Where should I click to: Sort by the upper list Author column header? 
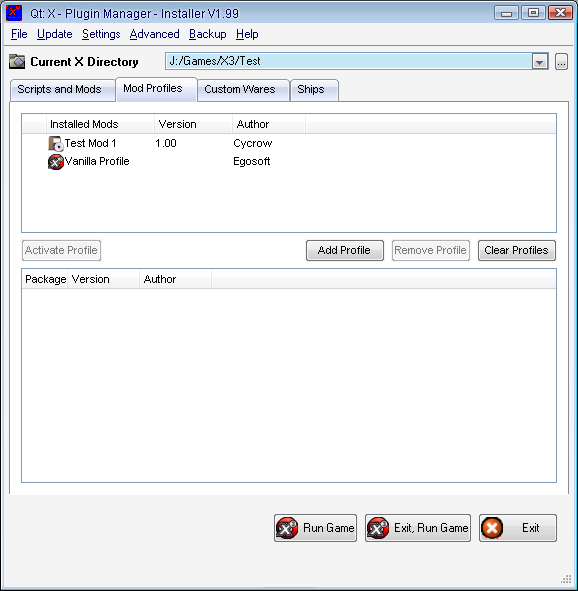pyautogui.click(x=269, y=124)
